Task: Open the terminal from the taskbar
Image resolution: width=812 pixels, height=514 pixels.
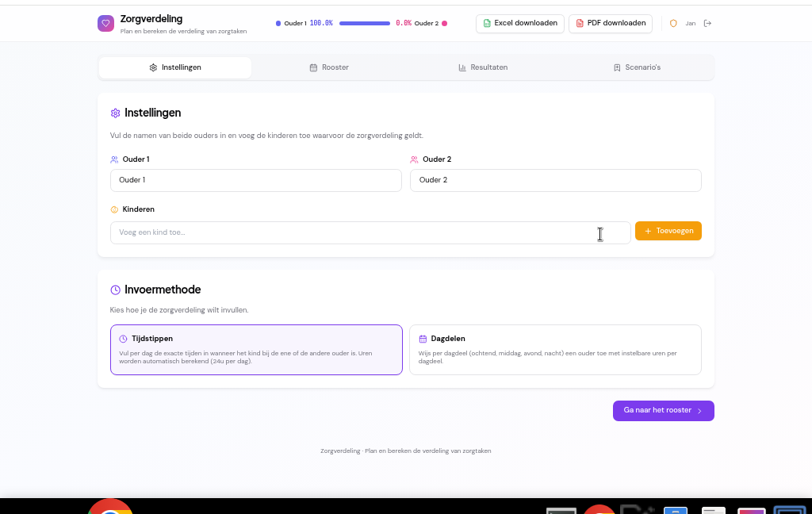Action: click(561, 510)
